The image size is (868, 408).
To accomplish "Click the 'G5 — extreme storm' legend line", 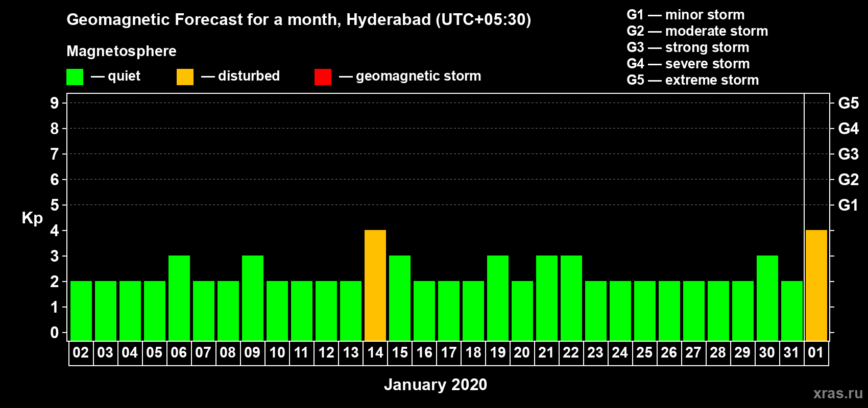I will 693,80.
